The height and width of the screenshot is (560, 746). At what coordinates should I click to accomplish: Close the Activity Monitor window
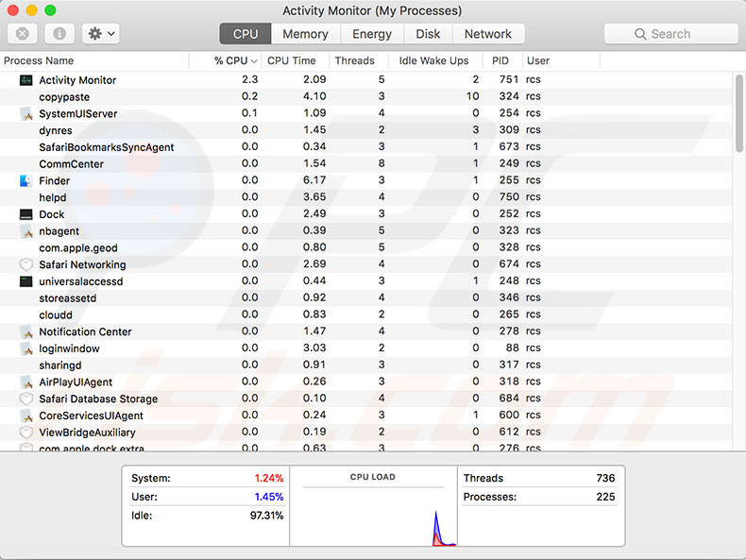pos(13,10)
